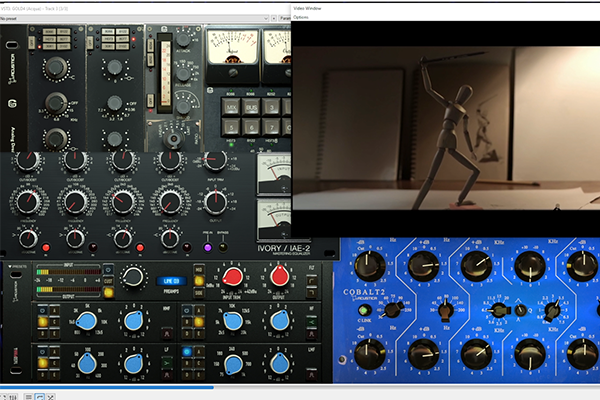Click the HMF frequency blue knob
Viewport: 600px width, 400px height.
coord(86,320)
